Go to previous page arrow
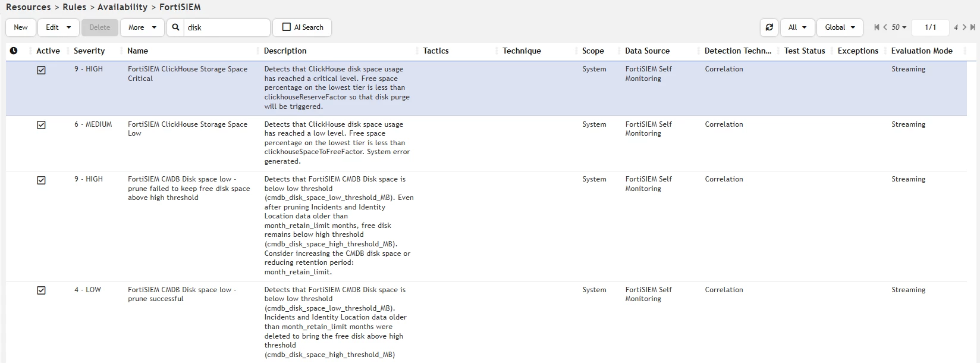Screen dimensions: 980x363 [x=885, y=27]
